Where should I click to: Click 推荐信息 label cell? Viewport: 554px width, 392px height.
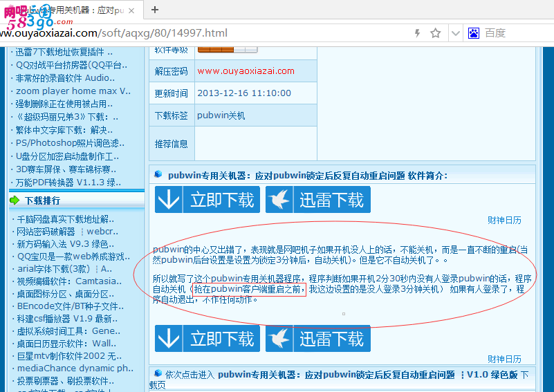tap(172, 144)
